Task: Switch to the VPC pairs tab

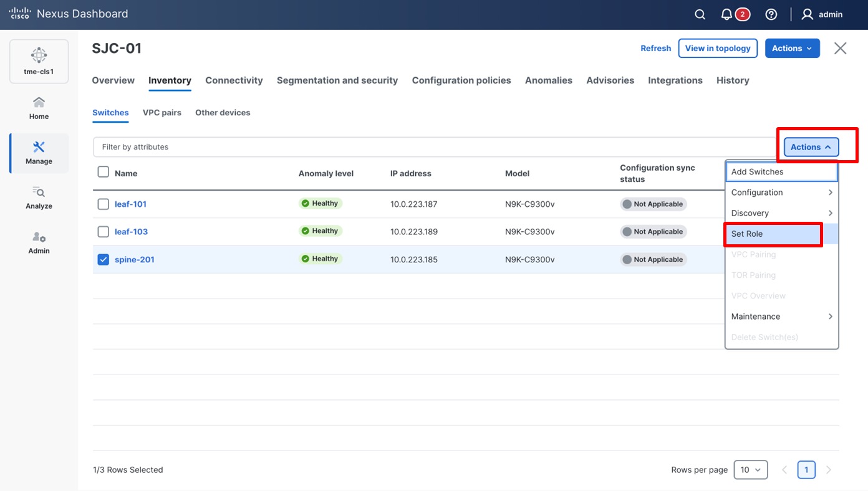Action: 162,113
